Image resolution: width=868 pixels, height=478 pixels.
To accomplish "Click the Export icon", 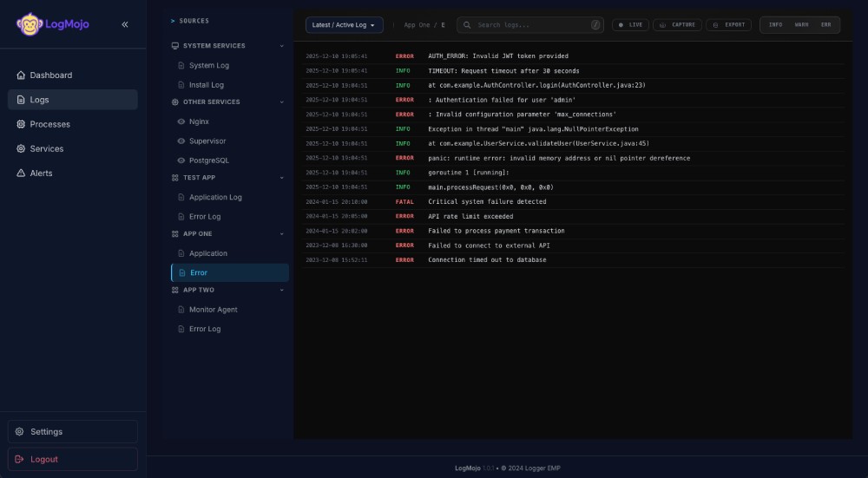I will coord(716,25).
